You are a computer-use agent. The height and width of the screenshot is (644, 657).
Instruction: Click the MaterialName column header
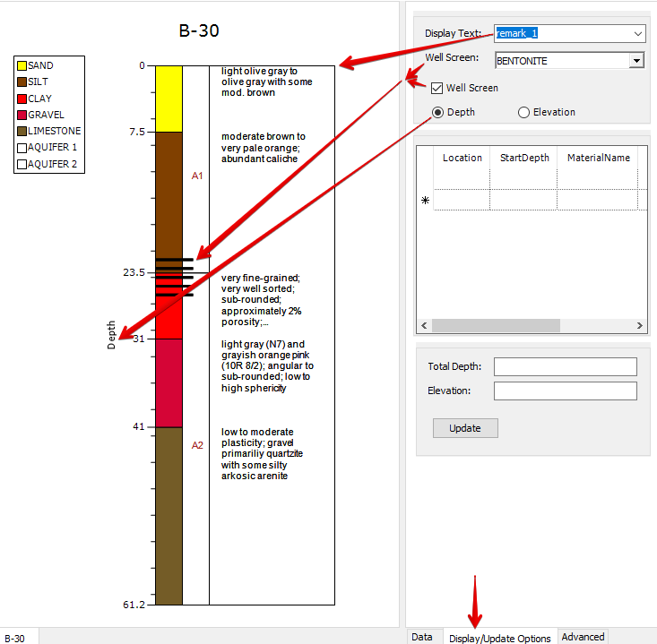coord(598,158)
